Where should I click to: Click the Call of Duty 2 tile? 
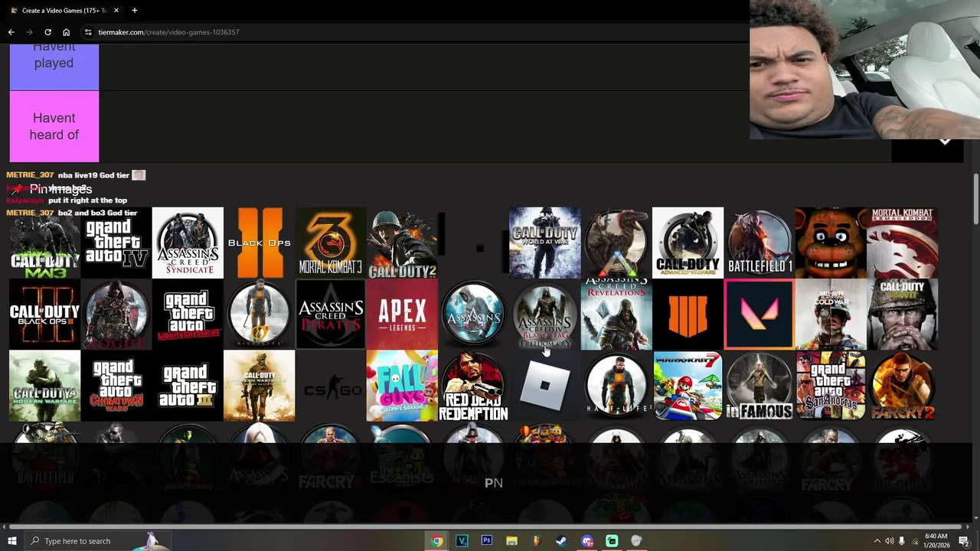tap(402, 243)
